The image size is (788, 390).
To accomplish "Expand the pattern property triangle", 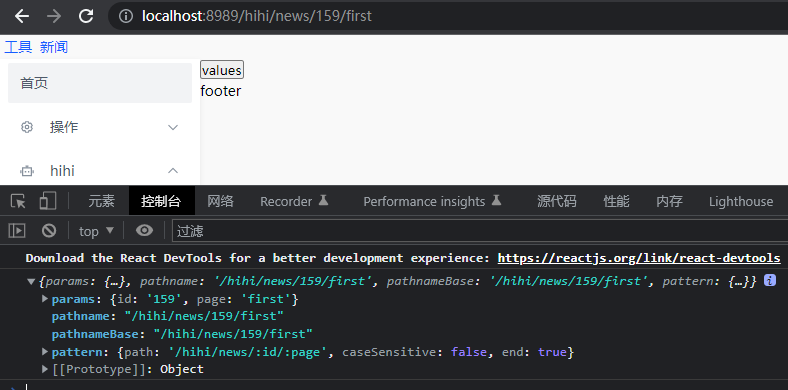I will click(x=45, y=352).
